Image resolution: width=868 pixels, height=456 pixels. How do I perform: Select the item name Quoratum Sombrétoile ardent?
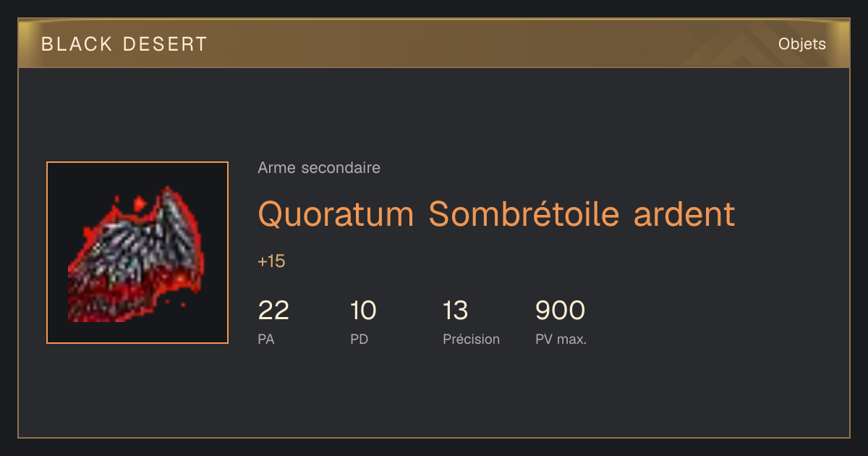496,214
